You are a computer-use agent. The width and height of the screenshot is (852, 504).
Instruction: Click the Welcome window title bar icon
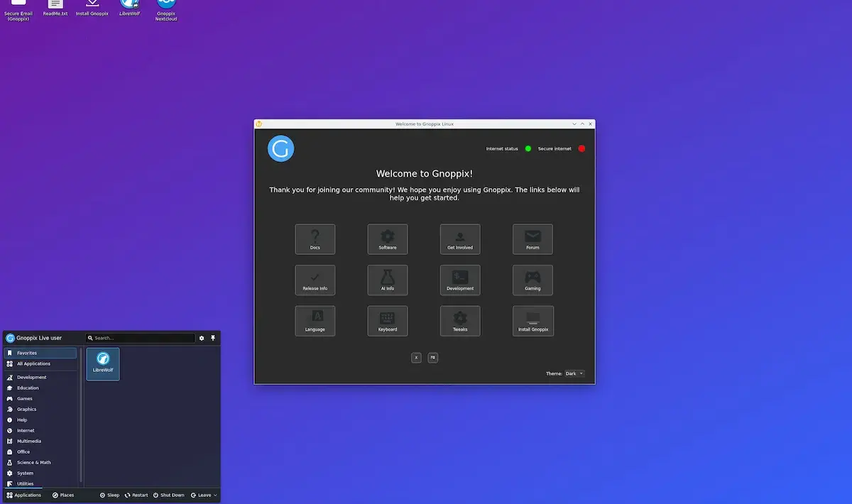pos(259,124)
